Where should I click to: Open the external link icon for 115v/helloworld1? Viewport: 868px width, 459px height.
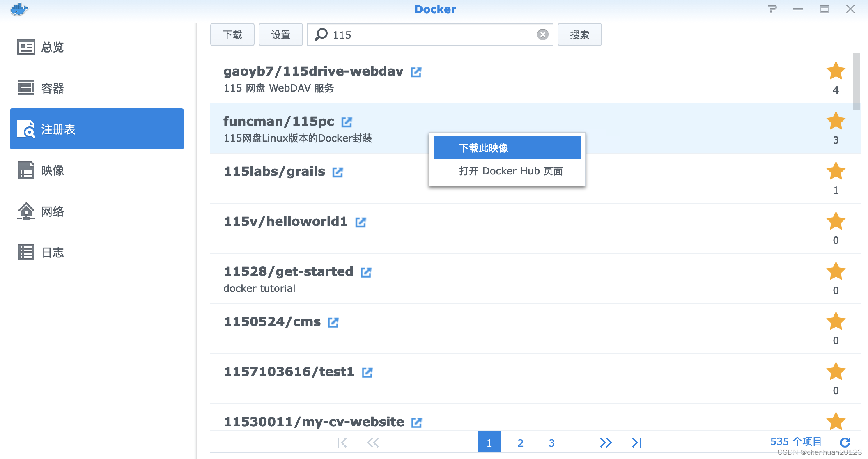point(361,222)
